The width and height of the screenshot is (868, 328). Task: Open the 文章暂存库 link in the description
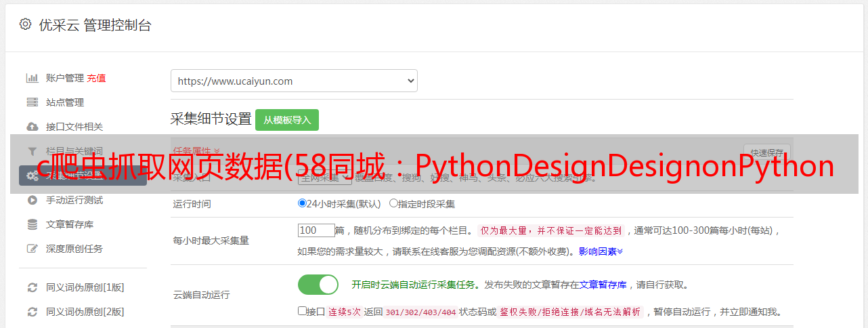pyautogui.click(x=603, y=285)
